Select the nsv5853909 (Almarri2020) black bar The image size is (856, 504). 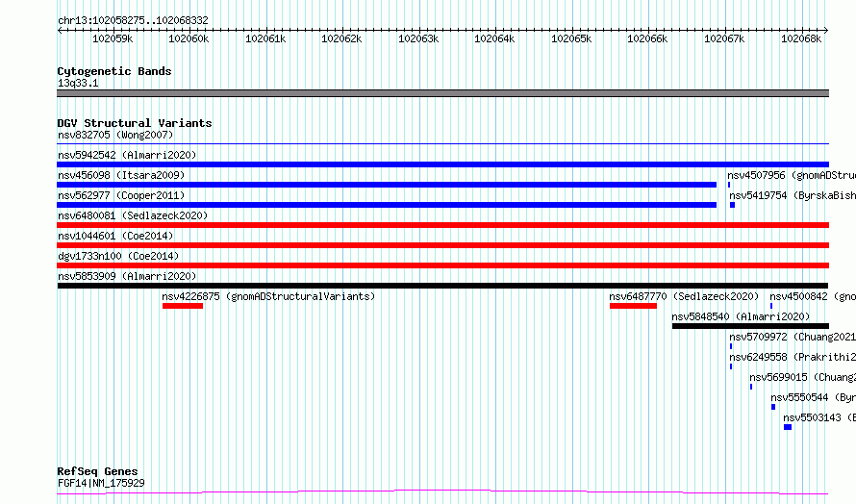(442, 286)
